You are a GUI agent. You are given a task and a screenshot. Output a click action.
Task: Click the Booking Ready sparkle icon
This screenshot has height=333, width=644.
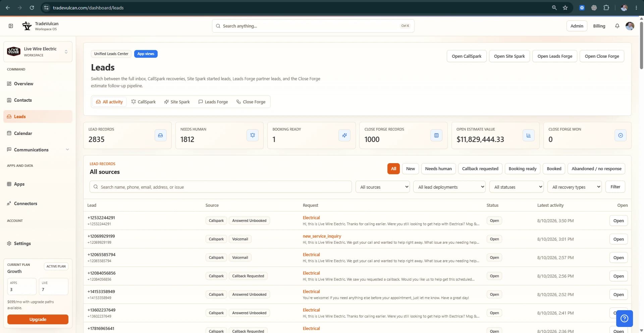point(344,135)
